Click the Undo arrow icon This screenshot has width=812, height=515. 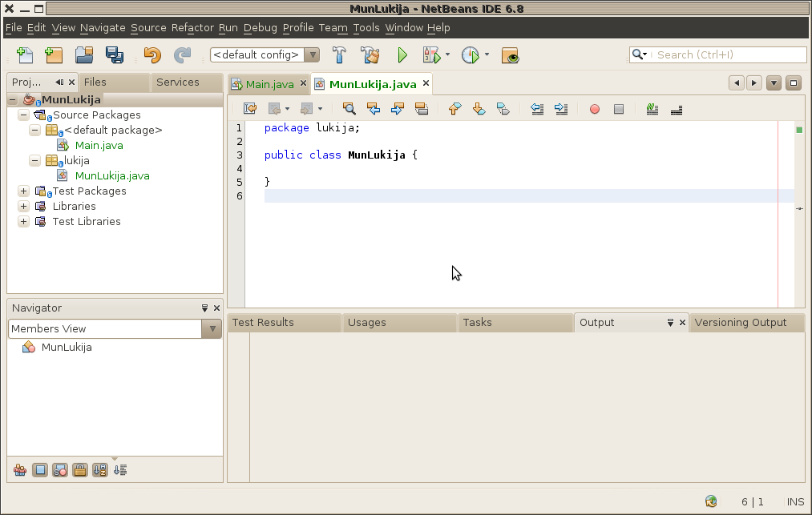tap(152, 55)
